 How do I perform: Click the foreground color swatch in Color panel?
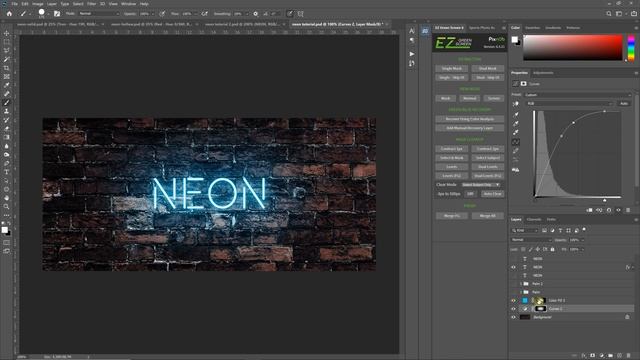point(514,39)
